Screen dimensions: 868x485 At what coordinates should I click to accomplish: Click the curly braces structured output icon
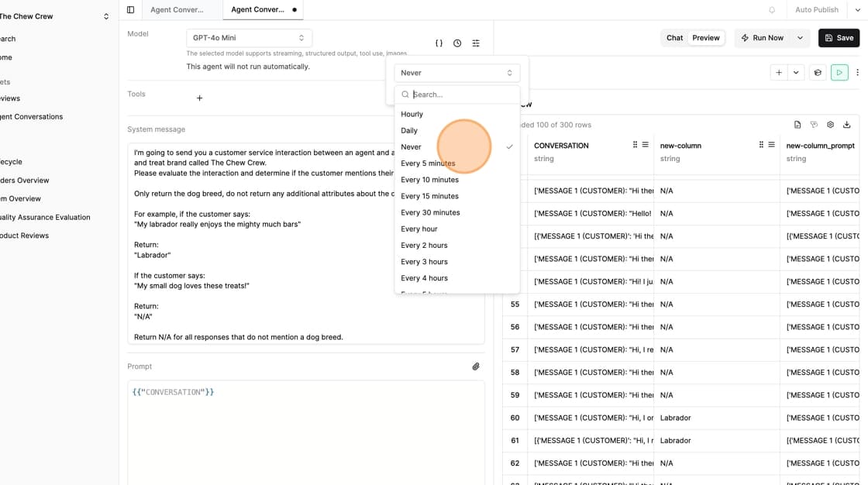click(439, 43)
